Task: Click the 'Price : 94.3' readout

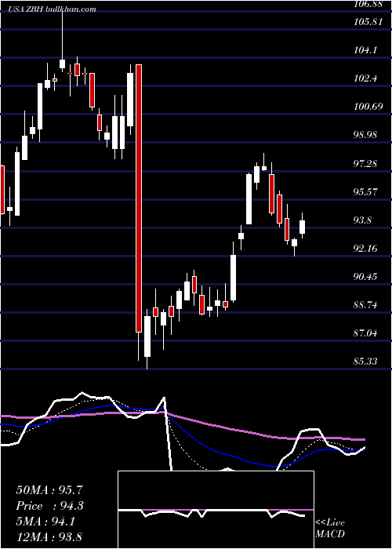Action: coord(49,506)
